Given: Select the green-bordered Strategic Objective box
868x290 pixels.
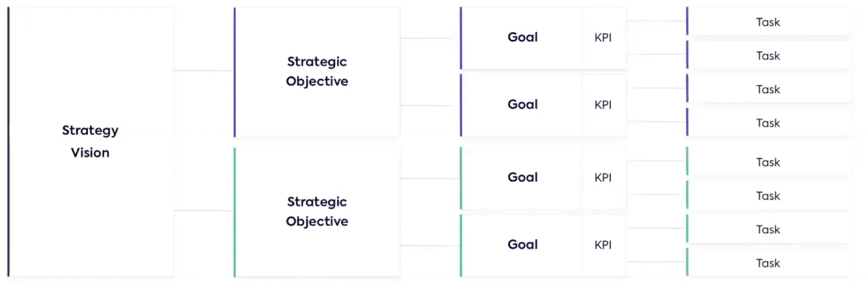Looking at the screenshot, I should (x=317, y=211).
